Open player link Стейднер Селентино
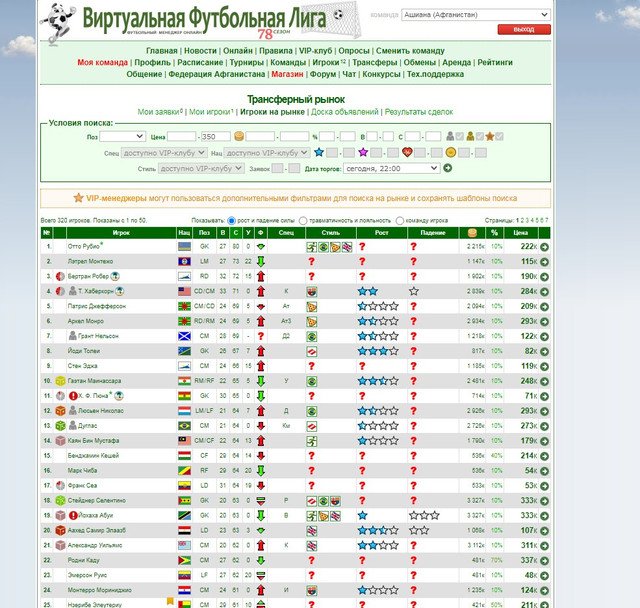Screen dimensions: 640x608 [x=97, y=501]
